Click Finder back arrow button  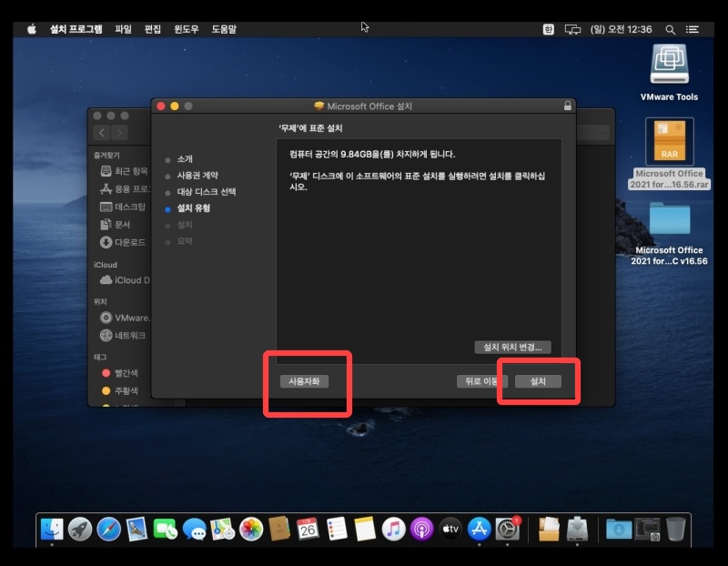coord(102,133)
